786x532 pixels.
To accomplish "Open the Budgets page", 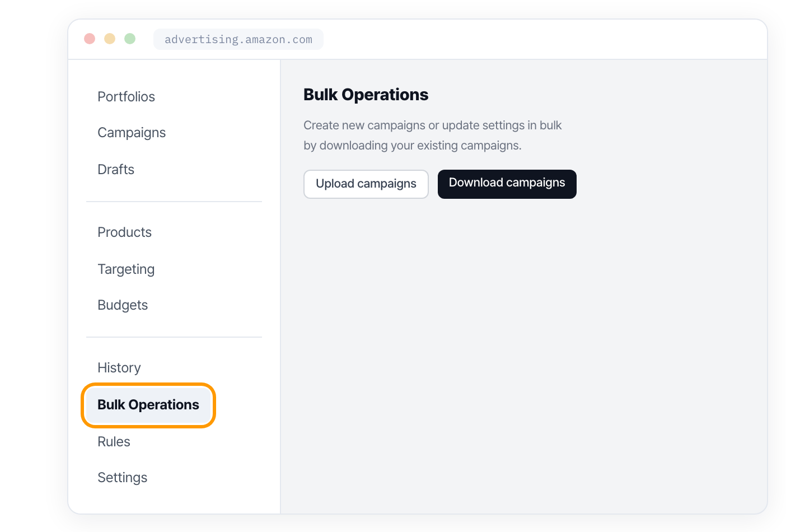I will coord(123,305).
